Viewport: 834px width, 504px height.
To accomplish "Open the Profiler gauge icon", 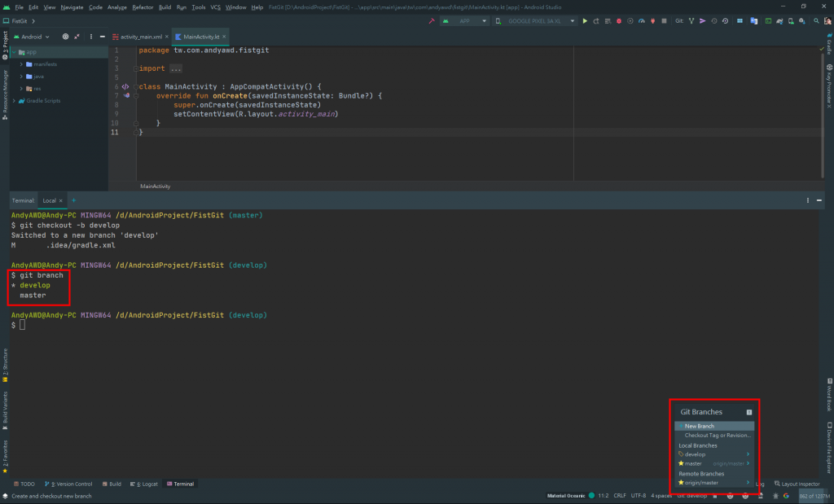I will coord(642,21).
